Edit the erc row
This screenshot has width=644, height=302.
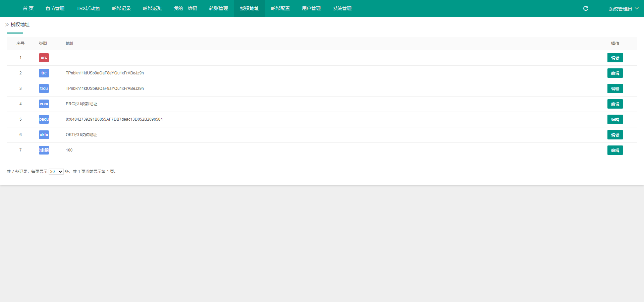point(615,58)
